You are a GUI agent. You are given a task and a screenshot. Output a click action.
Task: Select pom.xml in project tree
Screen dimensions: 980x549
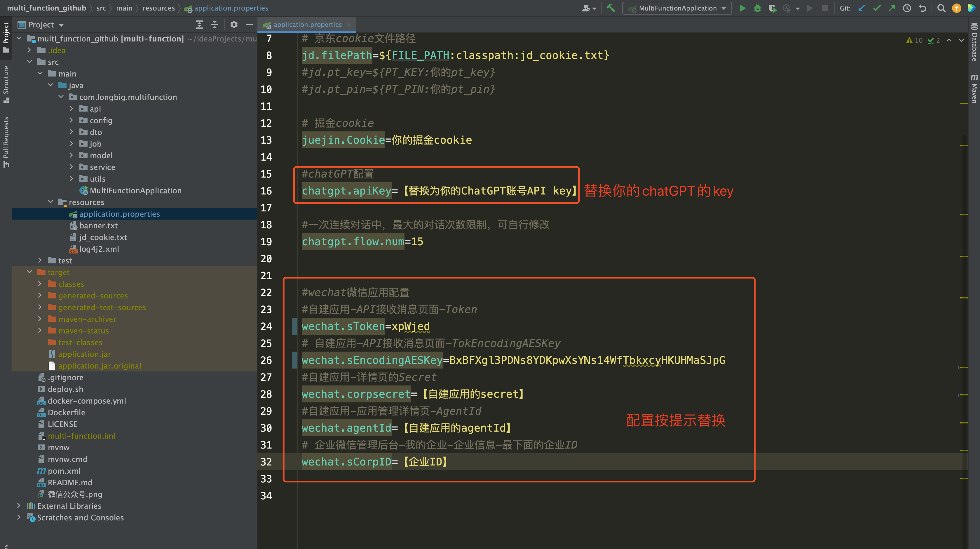pos(64,471)
